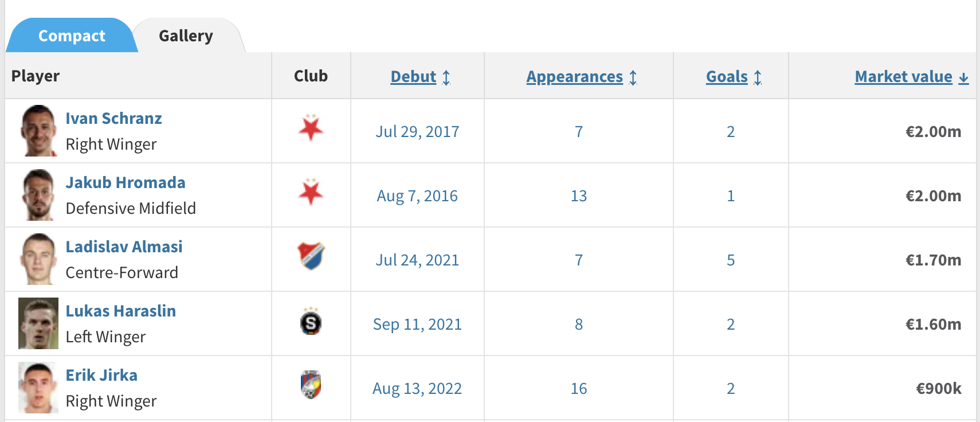Sort table by Market value header

coord(903,77)
